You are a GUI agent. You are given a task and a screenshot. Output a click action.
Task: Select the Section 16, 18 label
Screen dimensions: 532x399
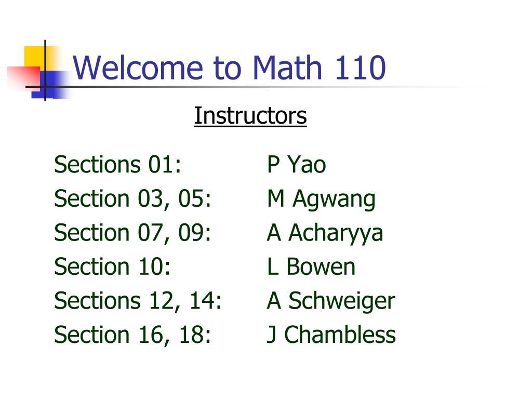(x=132, y=335)
